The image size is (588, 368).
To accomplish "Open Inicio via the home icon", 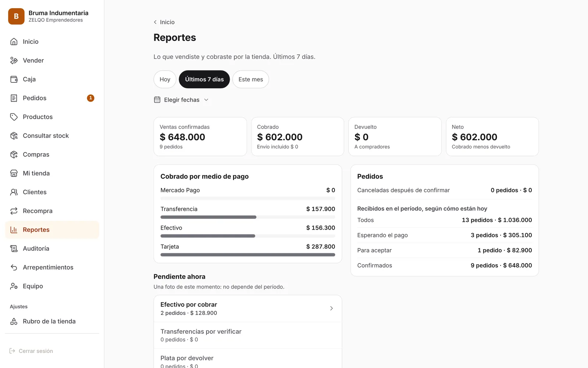I will tap(14, 42).
